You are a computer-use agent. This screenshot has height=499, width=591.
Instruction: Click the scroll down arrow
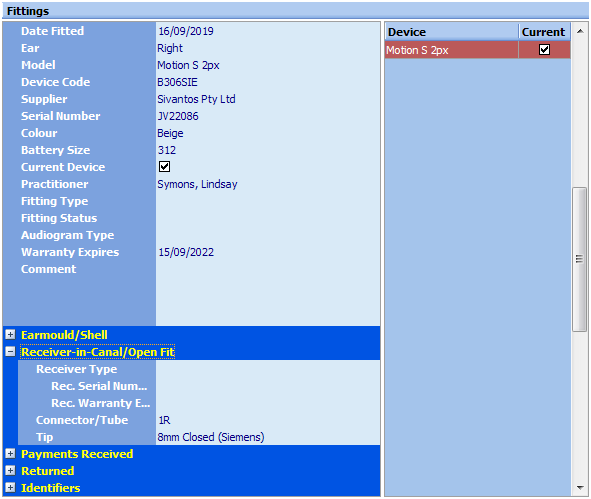click(580, 488)
